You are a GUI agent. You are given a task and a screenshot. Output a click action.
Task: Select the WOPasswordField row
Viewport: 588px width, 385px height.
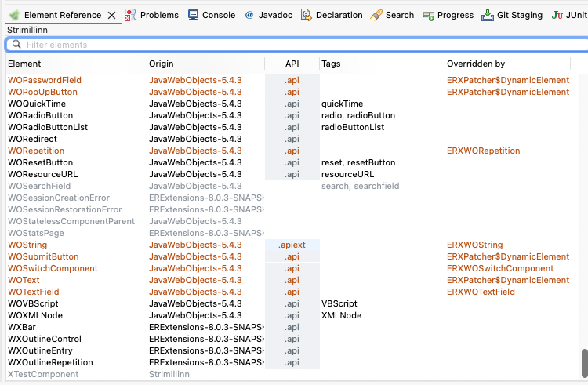click(x=292, y=80)
